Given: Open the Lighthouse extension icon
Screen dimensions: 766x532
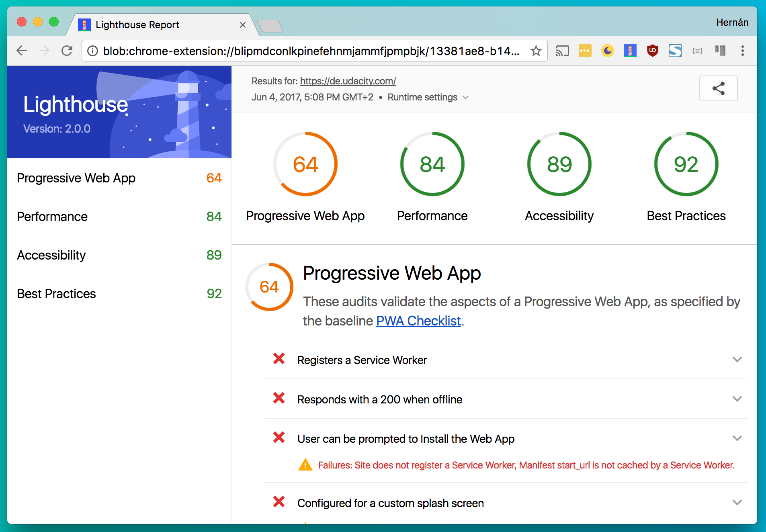Looking at the screenshot, I should [x=630, y=51].
